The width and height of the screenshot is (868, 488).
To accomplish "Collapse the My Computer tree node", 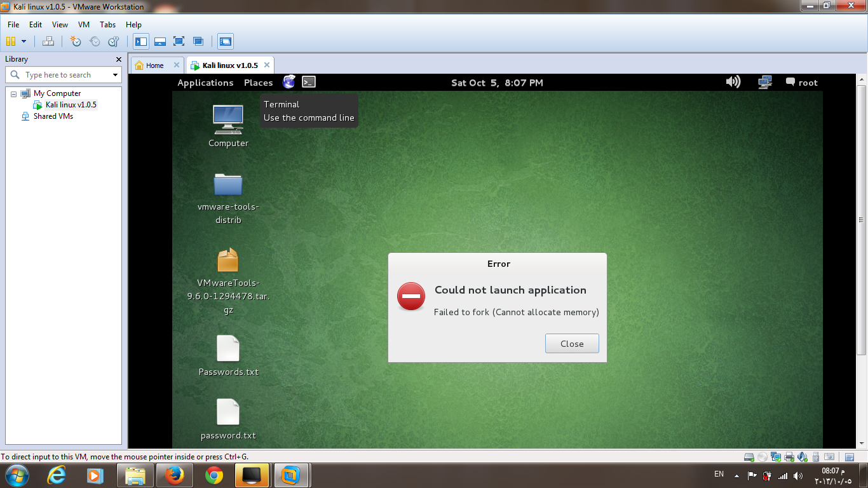I will 13,93.
